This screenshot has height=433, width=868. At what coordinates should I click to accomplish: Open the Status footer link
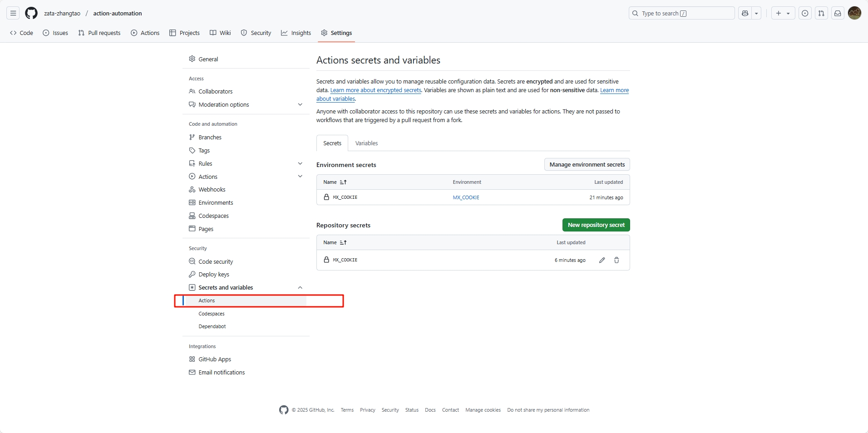(x=412, y=410)
